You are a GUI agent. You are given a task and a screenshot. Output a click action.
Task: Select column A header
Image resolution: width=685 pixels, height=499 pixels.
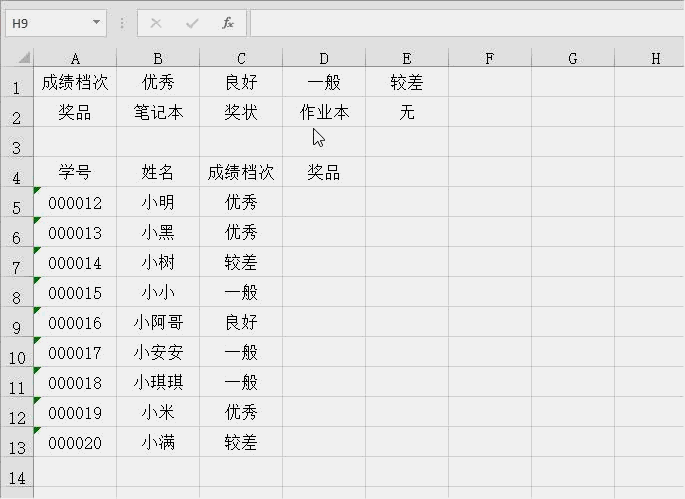(75, 58)
